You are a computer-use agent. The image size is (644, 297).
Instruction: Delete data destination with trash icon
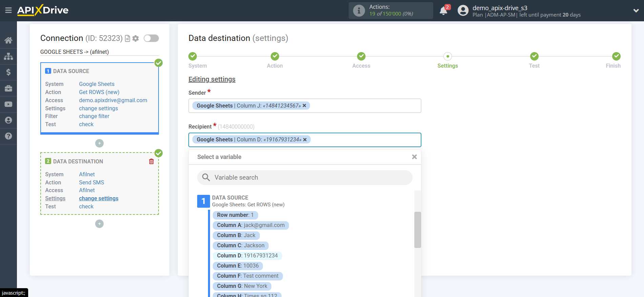(151, 161)
